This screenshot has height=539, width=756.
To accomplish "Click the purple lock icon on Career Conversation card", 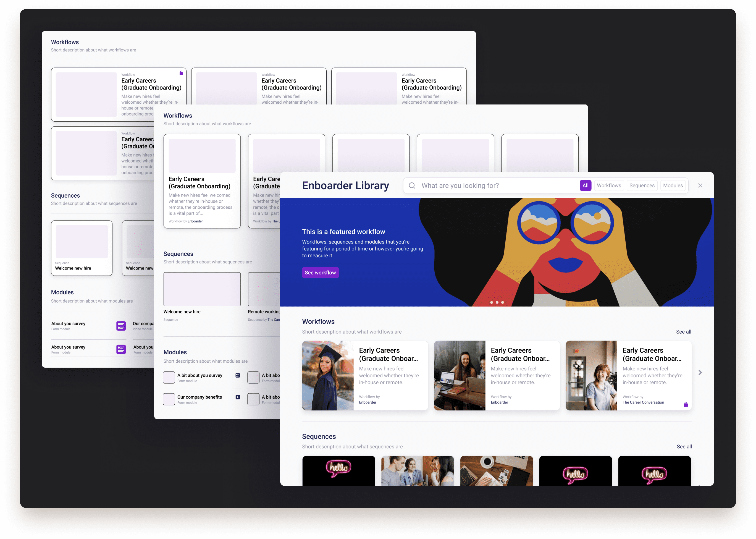I will tap(685, 404).
